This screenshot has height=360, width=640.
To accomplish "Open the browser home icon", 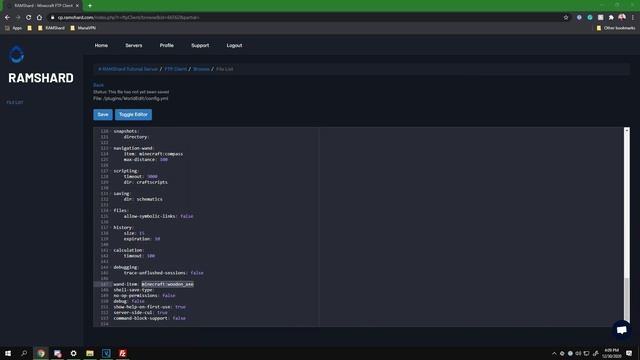I will [39, 18].
